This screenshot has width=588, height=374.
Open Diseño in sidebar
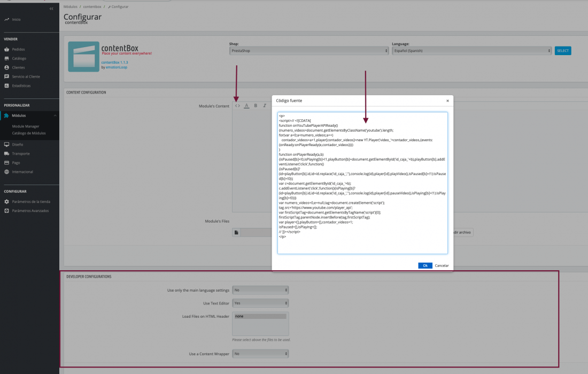(x=17, y=144)
